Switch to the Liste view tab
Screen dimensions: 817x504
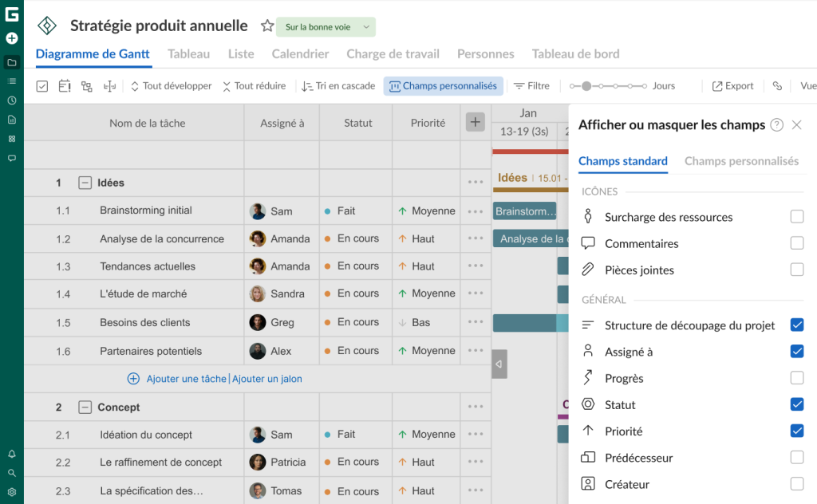click(241, 53)
